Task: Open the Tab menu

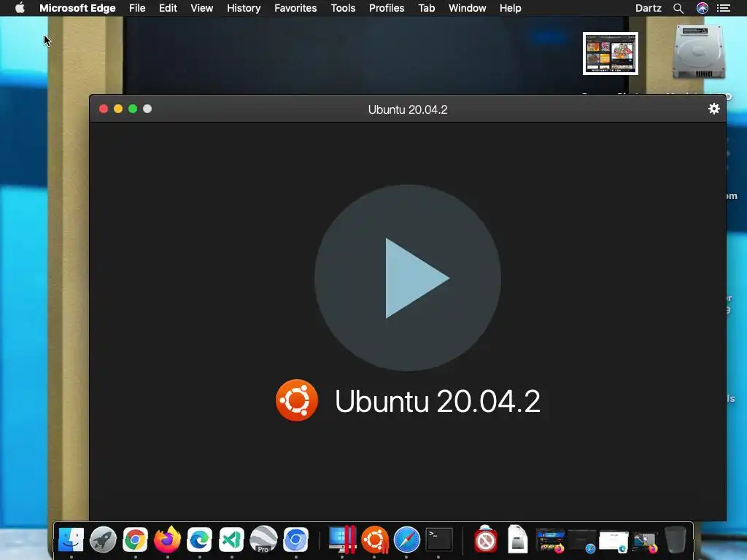Action: 426,8
